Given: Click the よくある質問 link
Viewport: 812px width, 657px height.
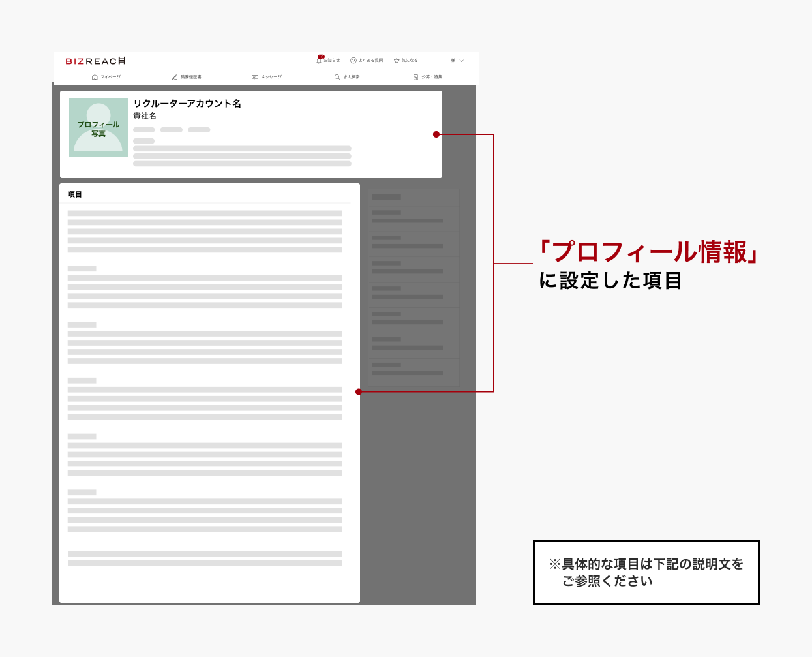Looking at the screenshot, I should [370, 60].
